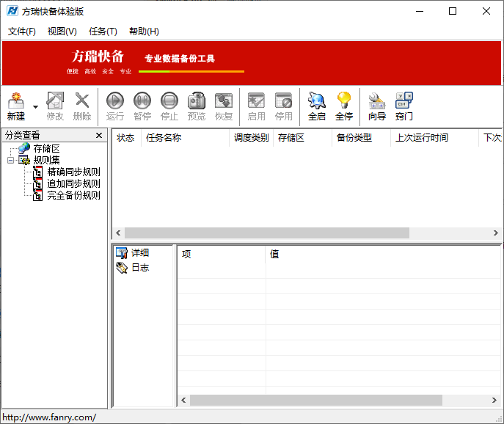
Task: Click the 恢复 (Restore) toolbar icon
Action: (224, 106)
